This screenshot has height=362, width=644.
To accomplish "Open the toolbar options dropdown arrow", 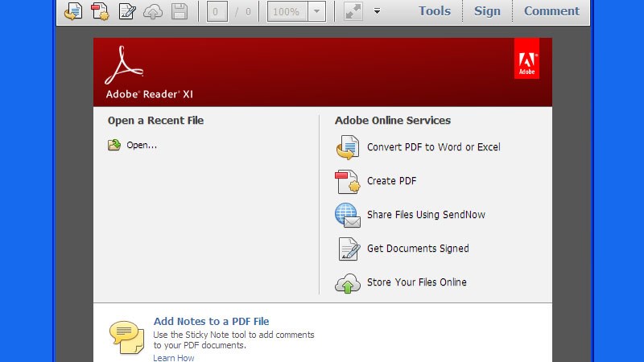I will tap(377, 11).
